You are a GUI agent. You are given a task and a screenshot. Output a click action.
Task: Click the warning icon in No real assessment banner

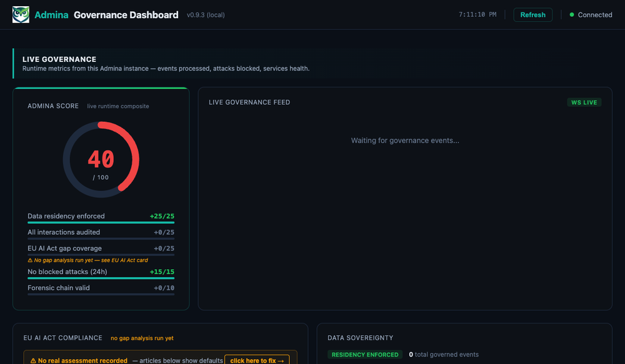(x=33, y=361)
